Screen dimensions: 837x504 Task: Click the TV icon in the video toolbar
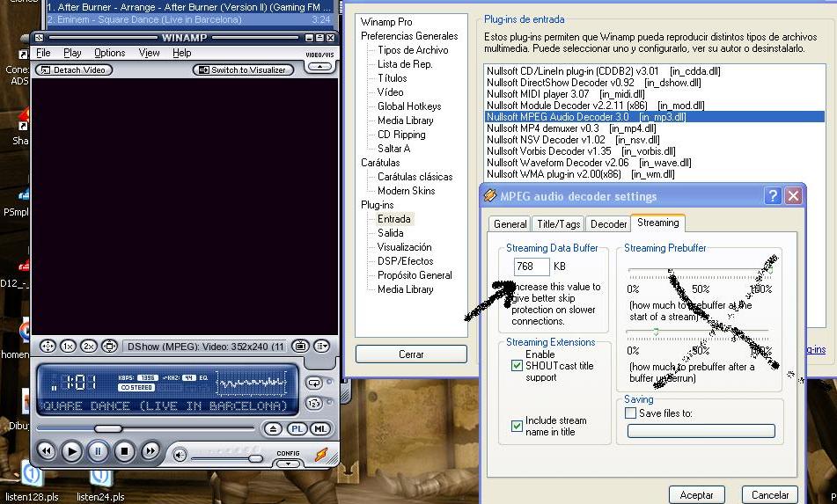[300, 347]
